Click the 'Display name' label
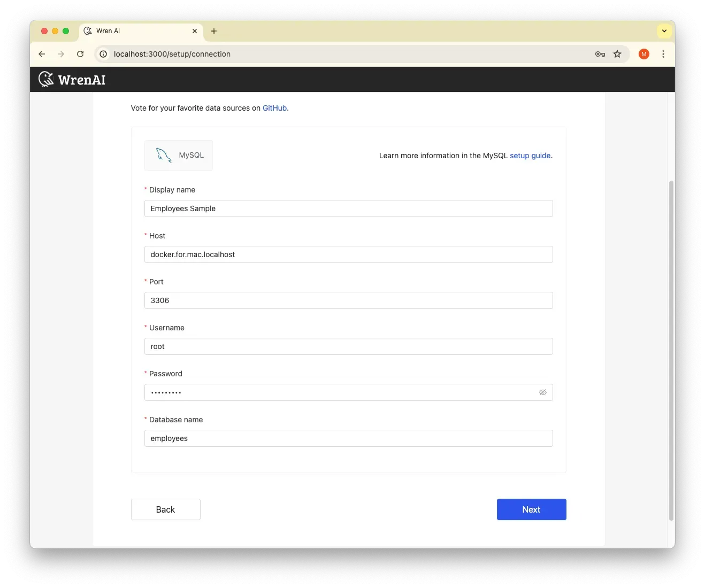This screenshot has width=705, height=588. (172, 190)
